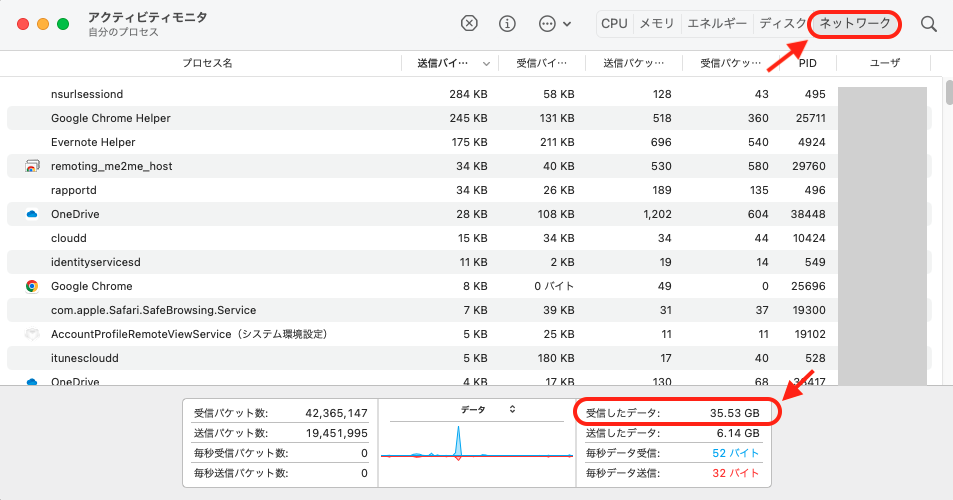Click the 696 sent packets cell

click(661, 142)
